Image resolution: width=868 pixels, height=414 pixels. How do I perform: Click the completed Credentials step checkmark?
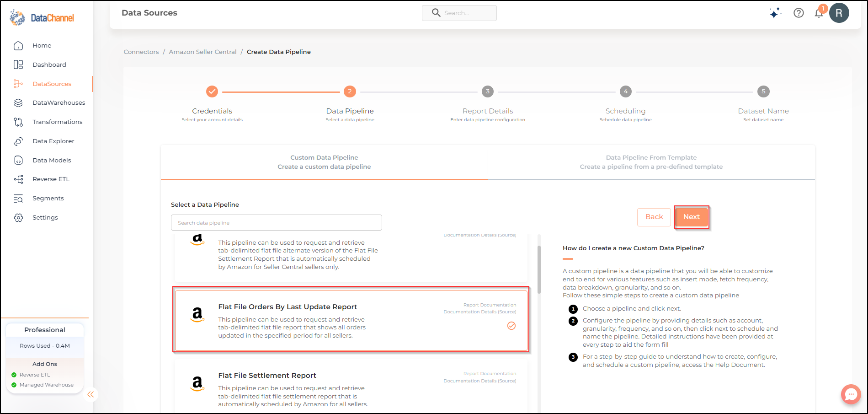pyautogui.click(x=212, y=91)
